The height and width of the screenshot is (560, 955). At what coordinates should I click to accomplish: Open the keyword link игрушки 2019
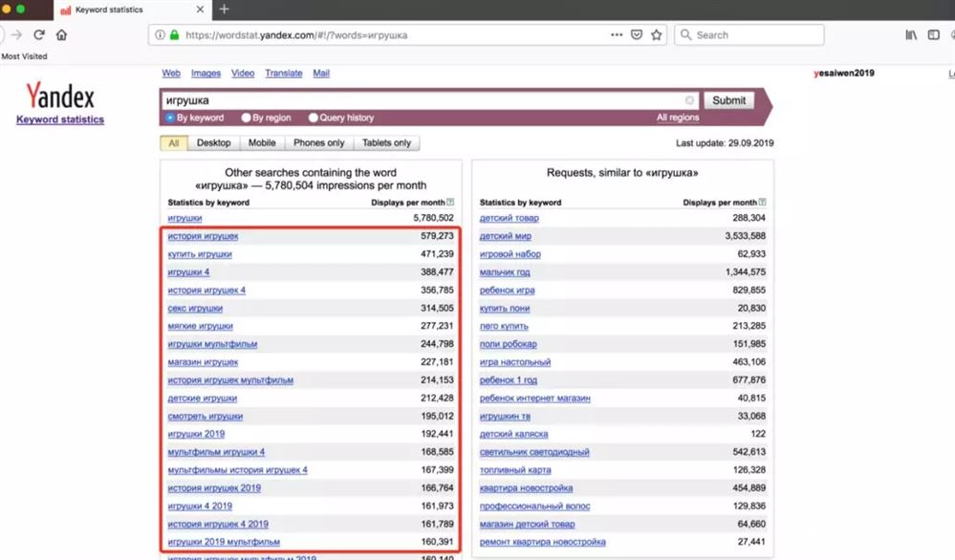(x=196, y=434)
